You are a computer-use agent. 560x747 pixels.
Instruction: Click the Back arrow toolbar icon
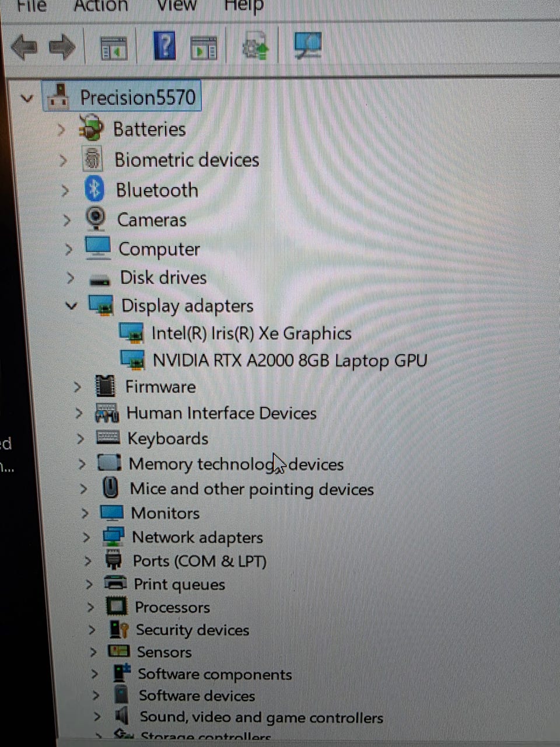click(x=24, y=47)
